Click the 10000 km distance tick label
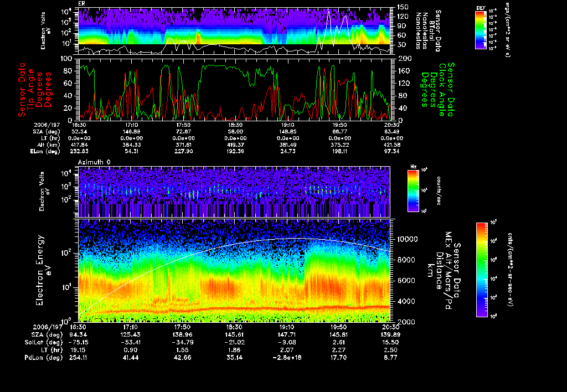Screen dimensions: 567x392 coord(408,239)
